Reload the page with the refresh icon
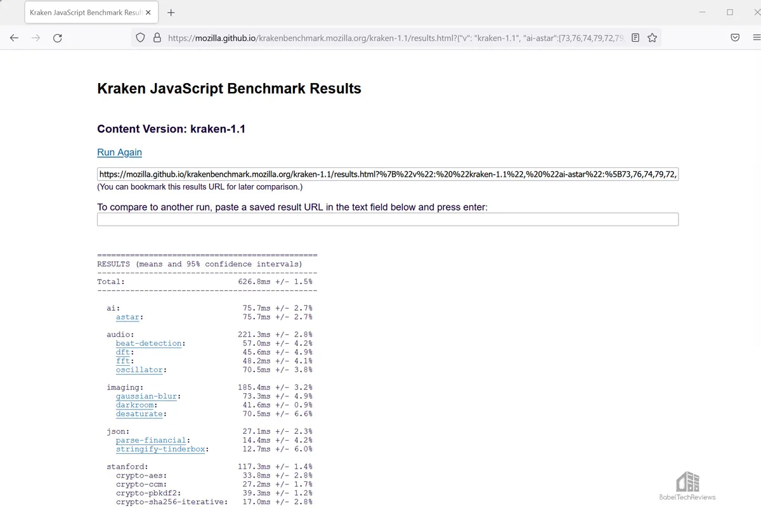761x532 pixels. coord(57,38)
